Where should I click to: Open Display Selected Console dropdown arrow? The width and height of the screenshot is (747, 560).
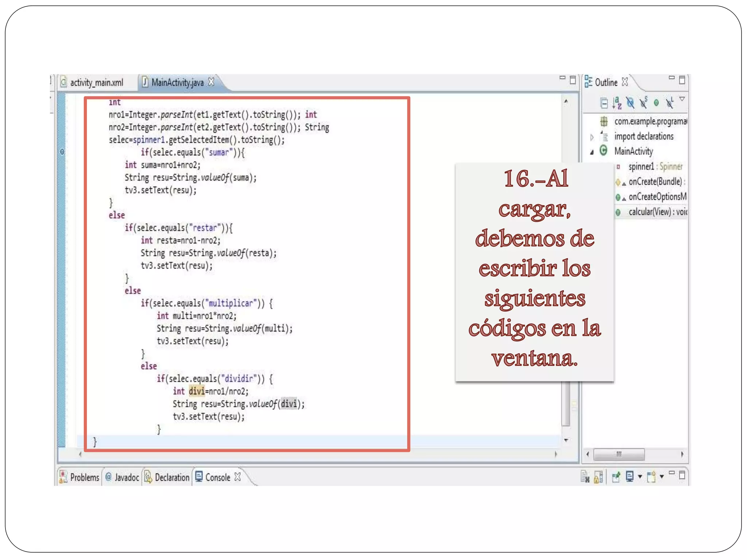pyautogui.click(x=640, y=477)
